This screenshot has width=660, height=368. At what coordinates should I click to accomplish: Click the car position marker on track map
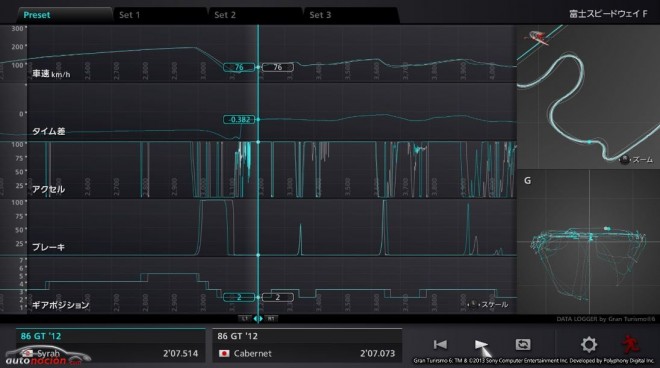[x=589, y=142]
